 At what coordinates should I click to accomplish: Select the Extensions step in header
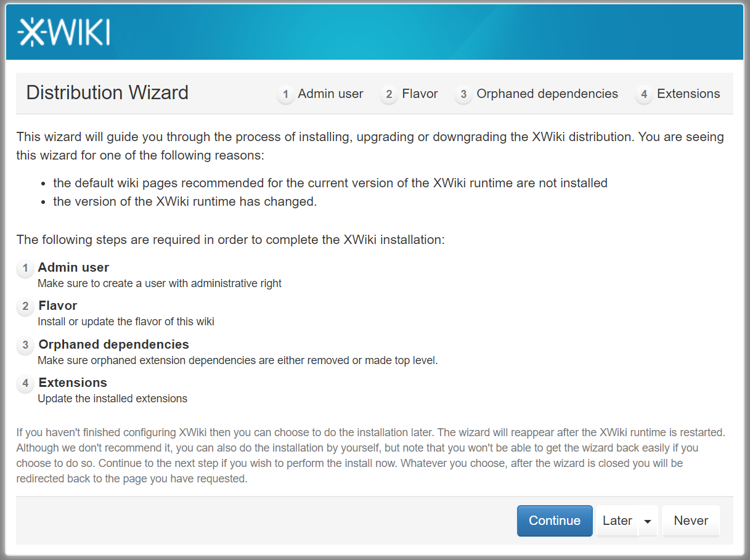688,94
